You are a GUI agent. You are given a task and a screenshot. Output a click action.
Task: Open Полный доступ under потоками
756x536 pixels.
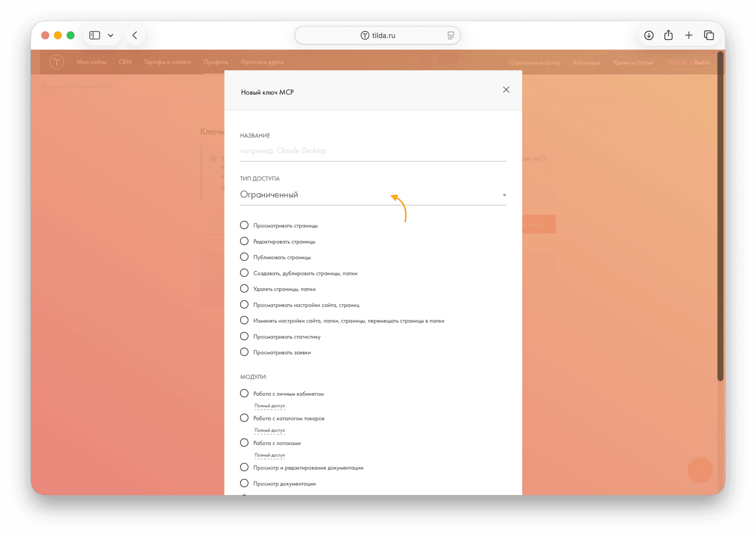pyautogui.click(x=270, y=455)
